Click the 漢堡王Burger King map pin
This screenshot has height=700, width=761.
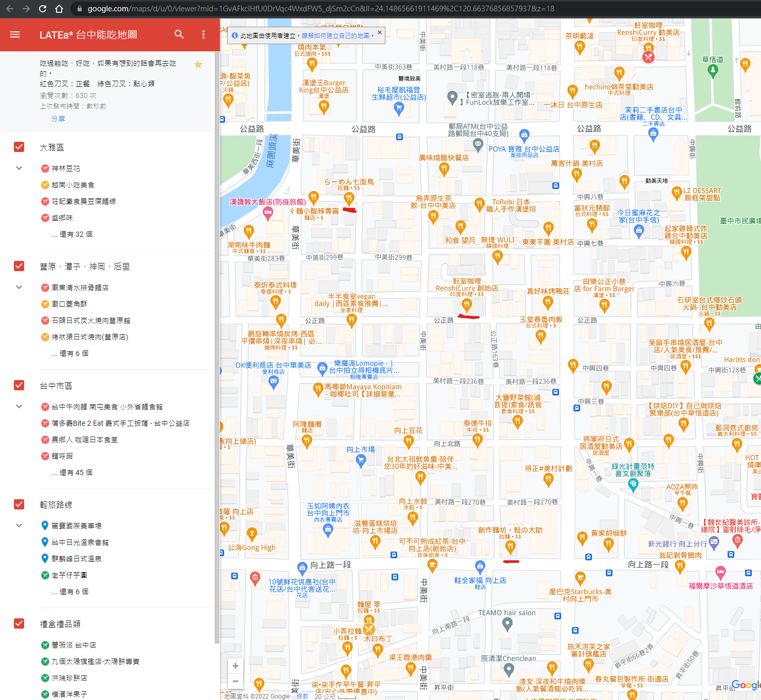[x=324, y=106]
